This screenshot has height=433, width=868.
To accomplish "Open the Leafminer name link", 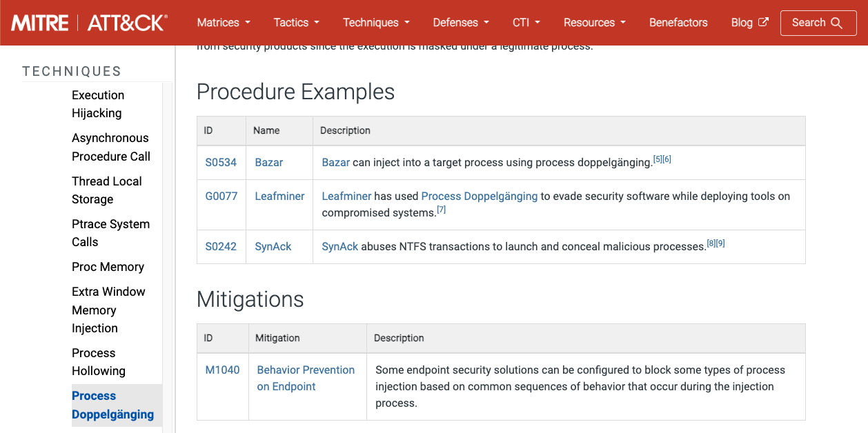I will (x=279, y=197).
